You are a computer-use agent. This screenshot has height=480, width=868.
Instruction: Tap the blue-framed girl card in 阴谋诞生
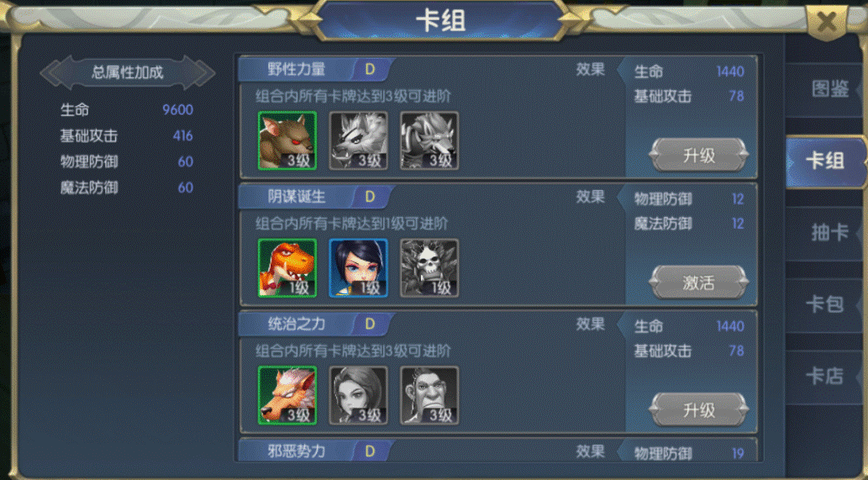(x=358, y=268)
